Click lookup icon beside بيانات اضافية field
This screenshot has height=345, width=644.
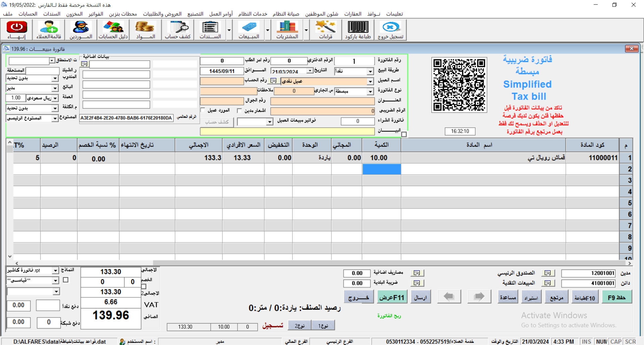coord(85,64)
